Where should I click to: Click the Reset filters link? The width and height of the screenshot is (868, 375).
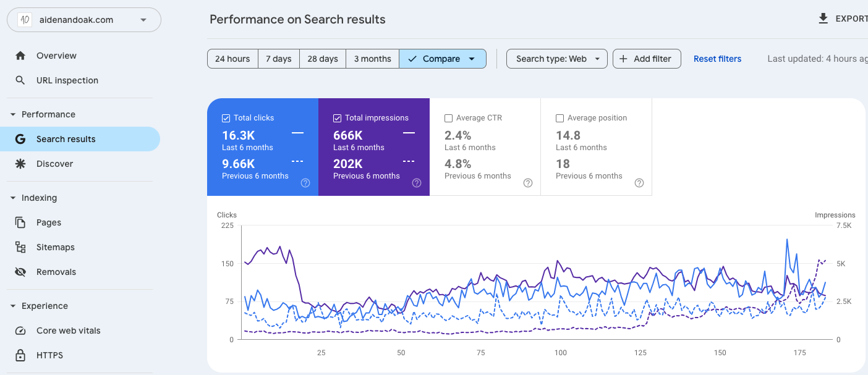tap(717, 59)
